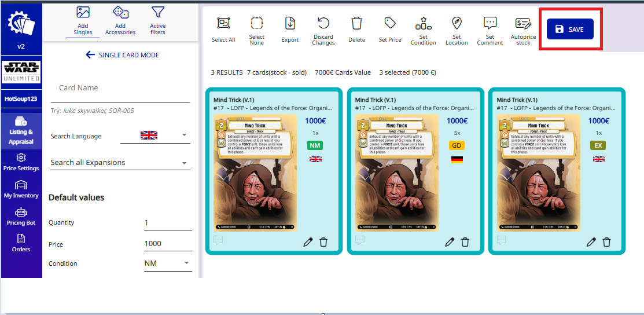Delete the NM Mind Trick card
Image resolution: width=644 pixels, height=315 pixels.
tap(323, 242)
